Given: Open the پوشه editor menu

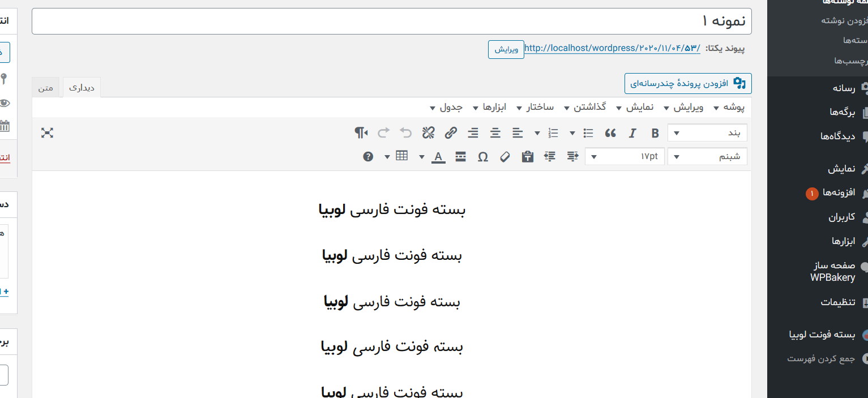Looking at the screenshot, I should coord(730,107).
